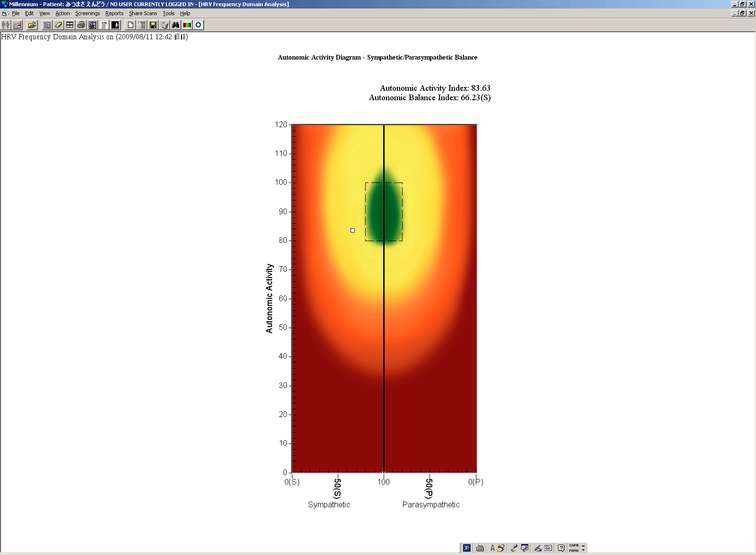The image size is (756, 555).
Task: Click the '0(P)' x-axis label
Action: point(476,482)
